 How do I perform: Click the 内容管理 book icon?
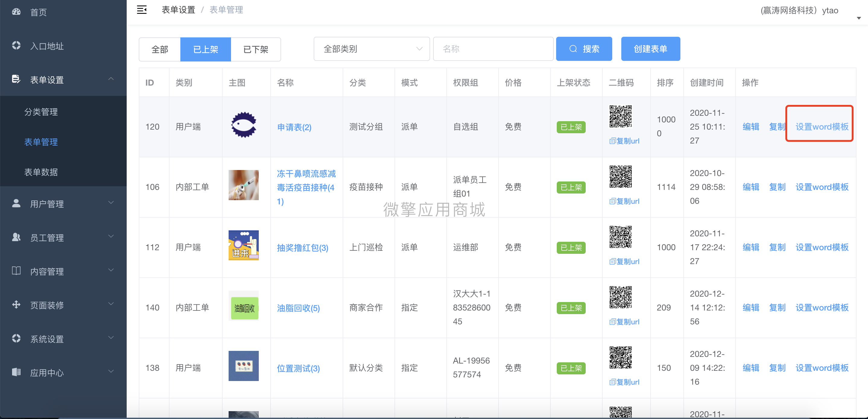coord(16,271)
